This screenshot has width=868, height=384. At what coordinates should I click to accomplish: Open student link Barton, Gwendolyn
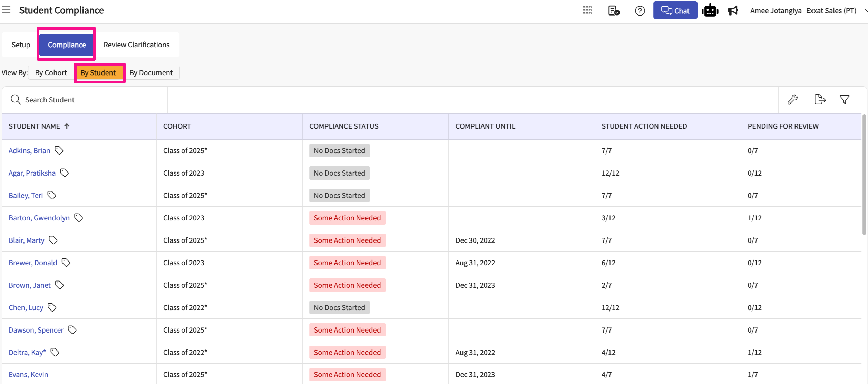click(x=39, y=218)
